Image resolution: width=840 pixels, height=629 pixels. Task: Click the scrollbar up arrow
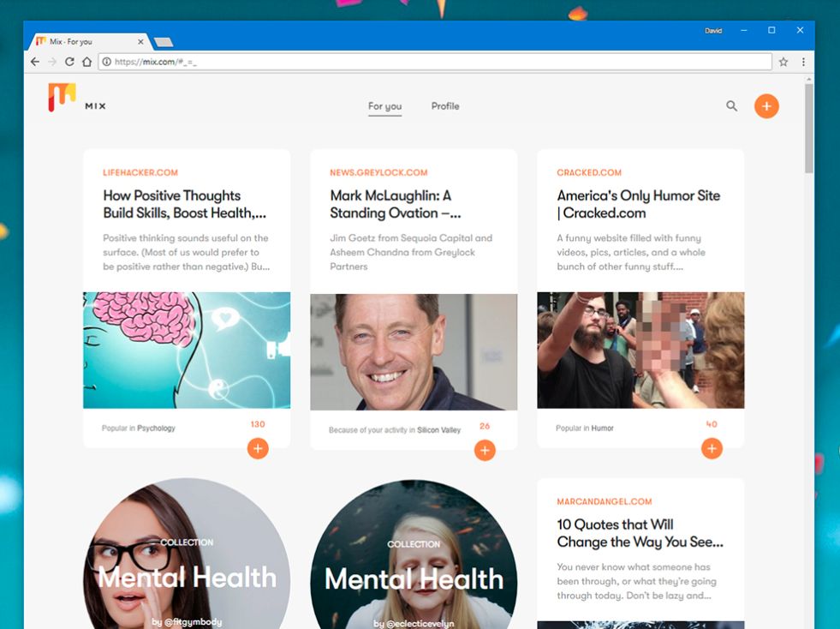(809, 80)
